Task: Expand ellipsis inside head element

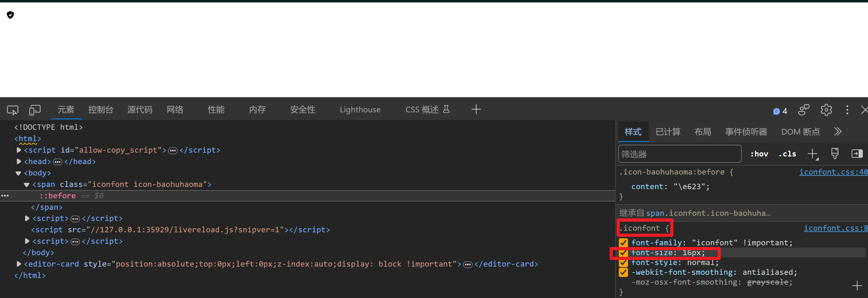Action: [57, 162]
